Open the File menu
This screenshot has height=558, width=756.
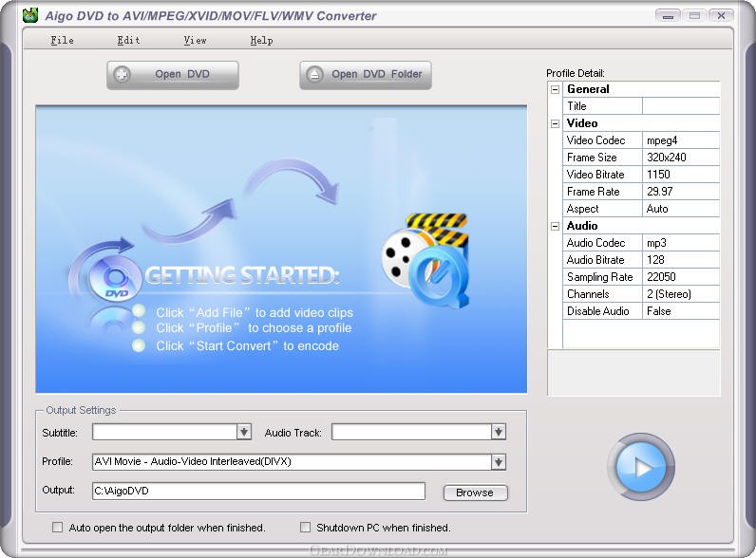(62, 41)
